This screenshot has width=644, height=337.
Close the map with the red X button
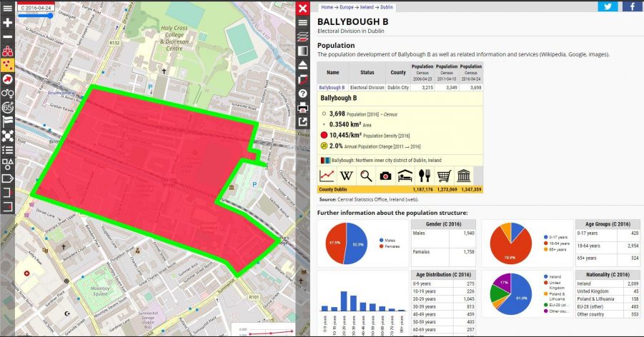coord(302,8)
